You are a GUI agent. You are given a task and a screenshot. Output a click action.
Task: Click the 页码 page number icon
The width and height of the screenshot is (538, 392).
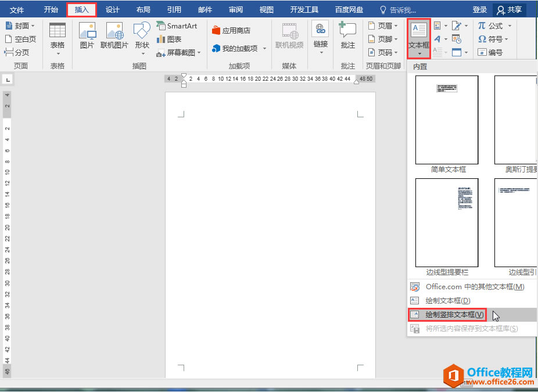point(371,52)
